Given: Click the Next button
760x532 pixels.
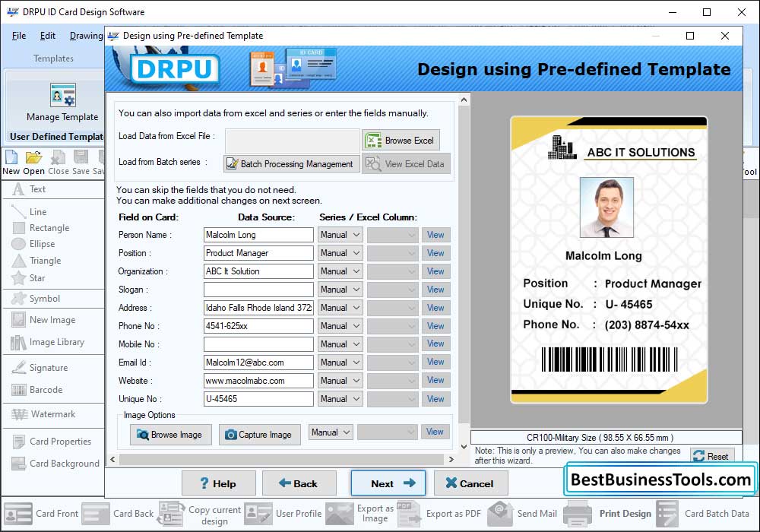Looking at the screenshot, I should [x=388, y=483].
